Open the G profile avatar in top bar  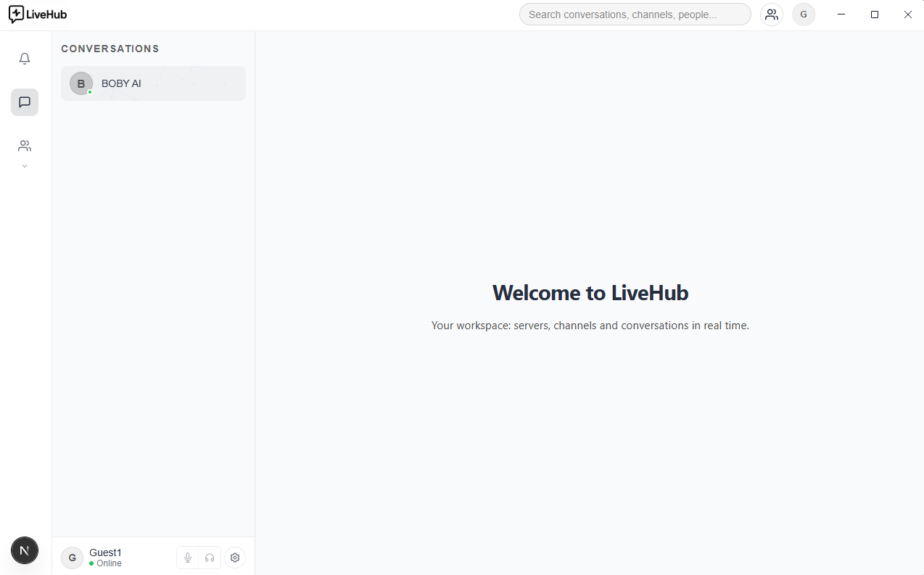pos(804,15)
